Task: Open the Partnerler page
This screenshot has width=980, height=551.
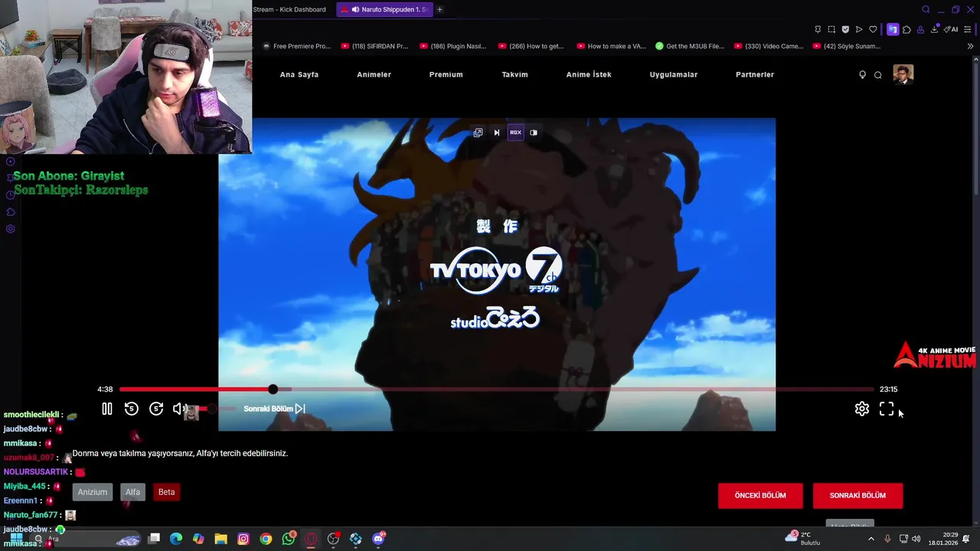Action: [755, 74]
